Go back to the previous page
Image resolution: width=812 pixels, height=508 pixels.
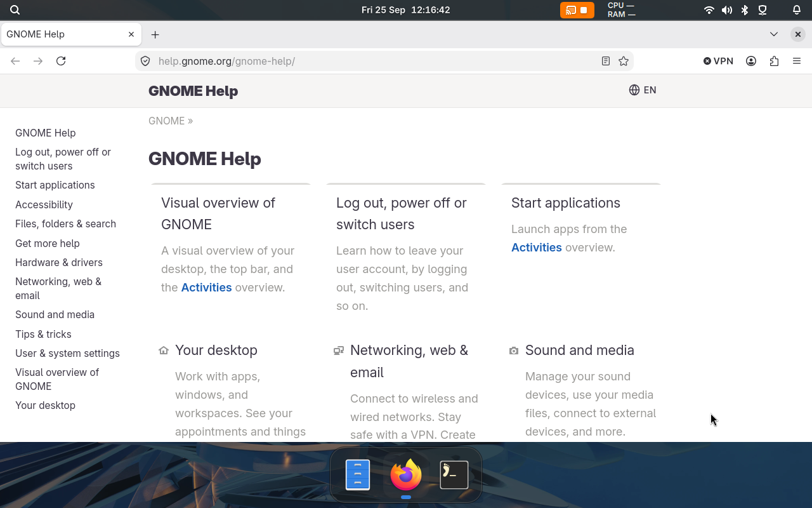[15, 61]
